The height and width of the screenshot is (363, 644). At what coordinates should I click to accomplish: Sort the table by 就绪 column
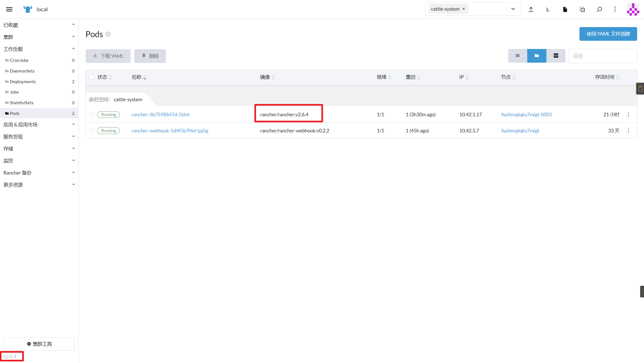[x=384, y=77]
